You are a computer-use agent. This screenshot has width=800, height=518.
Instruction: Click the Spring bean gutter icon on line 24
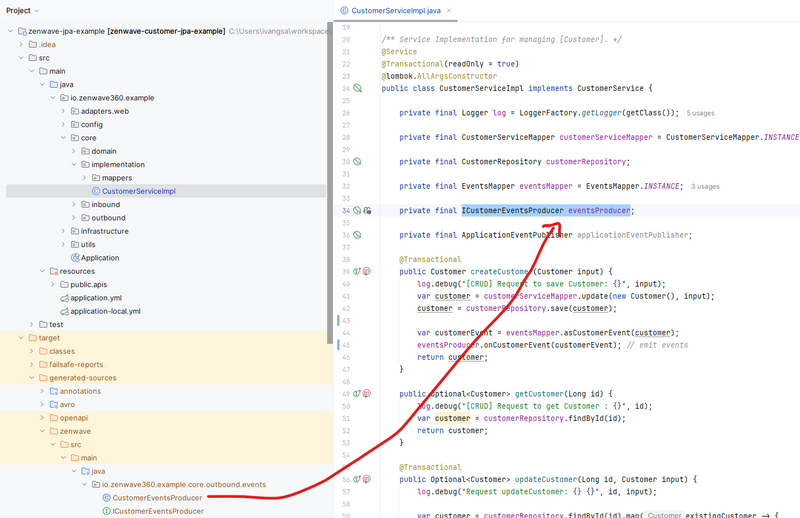click(x=358, y=88)
